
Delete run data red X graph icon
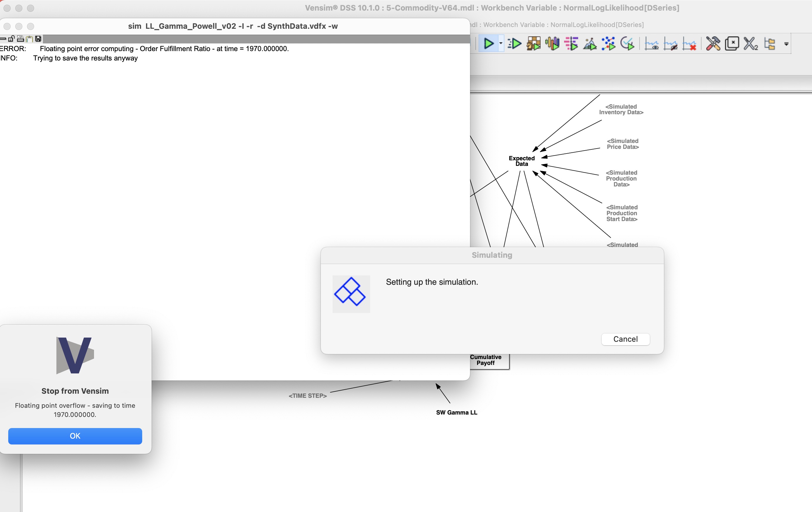coord(689,44)
